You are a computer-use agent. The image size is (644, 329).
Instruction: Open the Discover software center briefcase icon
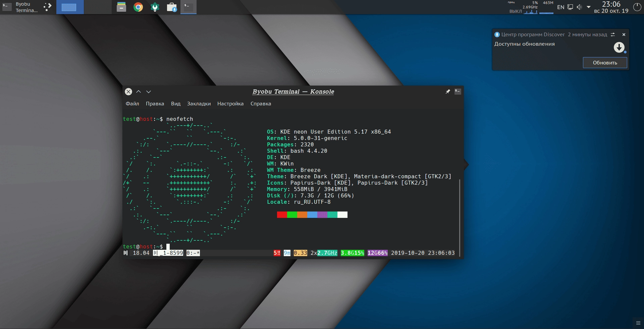pyautogui.click(x=172, y=7)
